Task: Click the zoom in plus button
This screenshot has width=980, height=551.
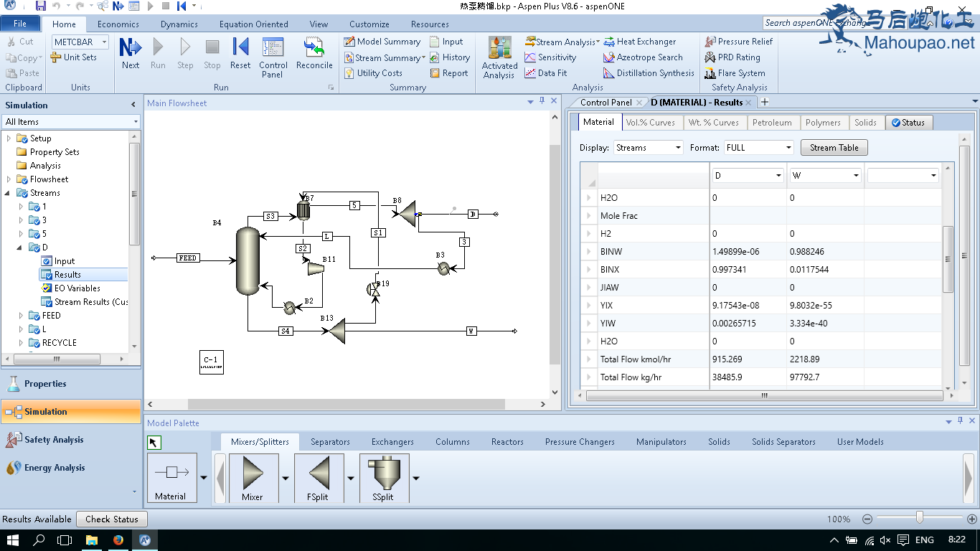Action: click(971, 519)
